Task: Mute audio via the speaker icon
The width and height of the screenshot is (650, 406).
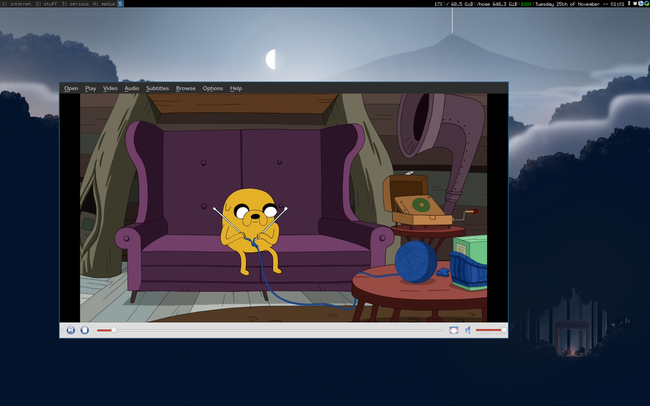Action: (x=468, y=330)
